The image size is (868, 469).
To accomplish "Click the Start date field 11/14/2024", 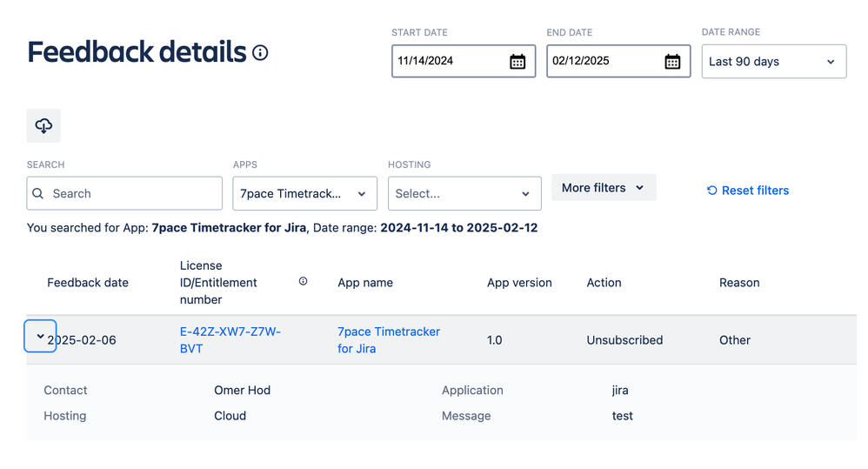I will 464,61.
